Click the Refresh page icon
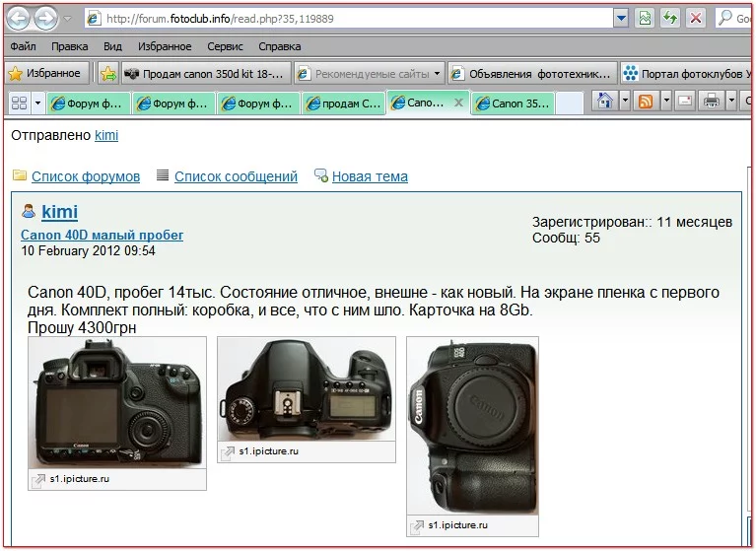756x551 pixels. click(669, 19)
